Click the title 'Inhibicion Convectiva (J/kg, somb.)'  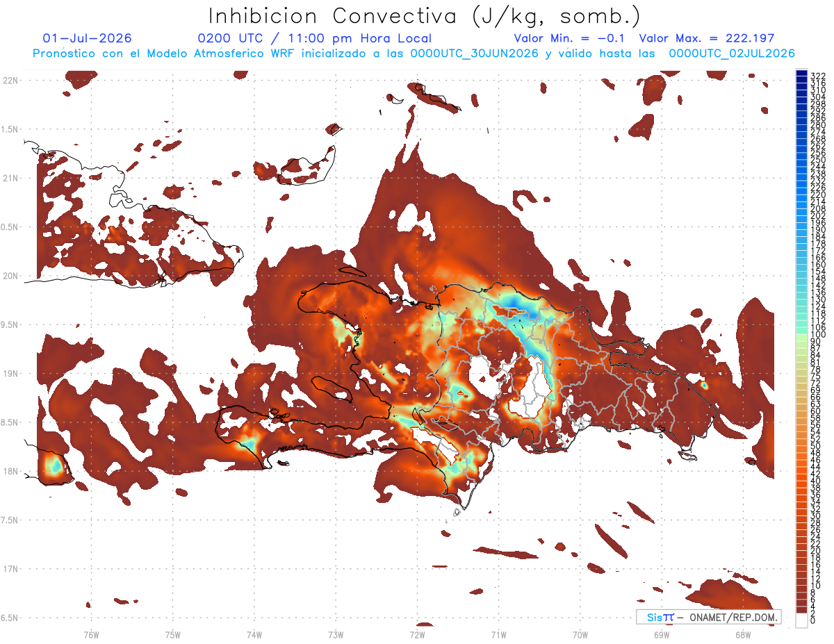pyautogui.click(x=425, y=15)
